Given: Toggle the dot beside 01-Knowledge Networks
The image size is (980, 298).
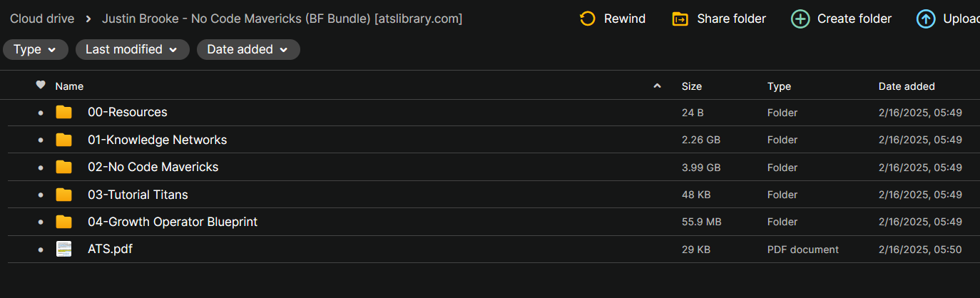Looking at the screenshot, I should [41, 140].
